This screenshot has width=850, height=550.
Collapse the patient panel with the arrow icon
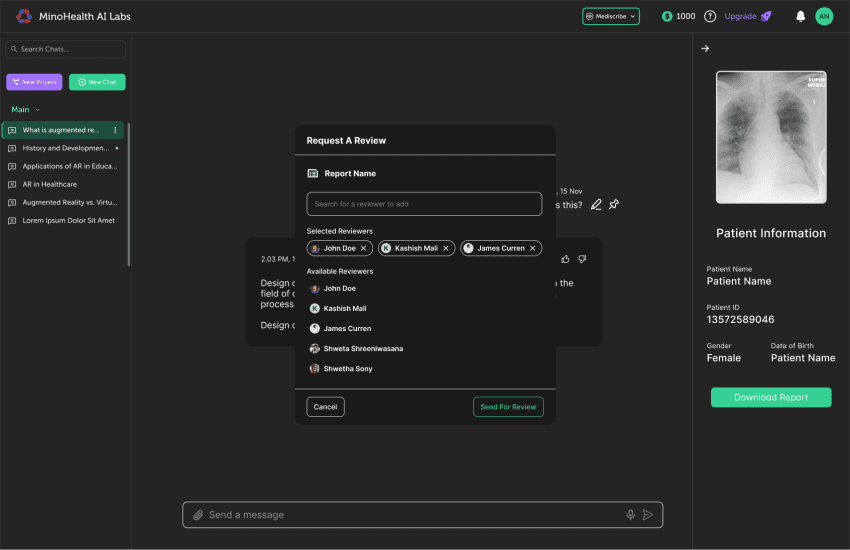(705, 49)
